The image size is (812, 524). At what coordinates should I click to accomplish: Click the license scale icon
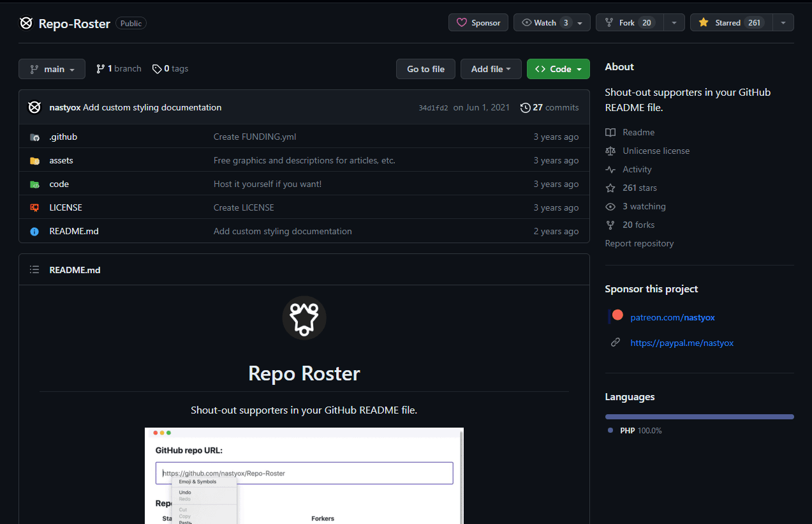tap(610, 151)
